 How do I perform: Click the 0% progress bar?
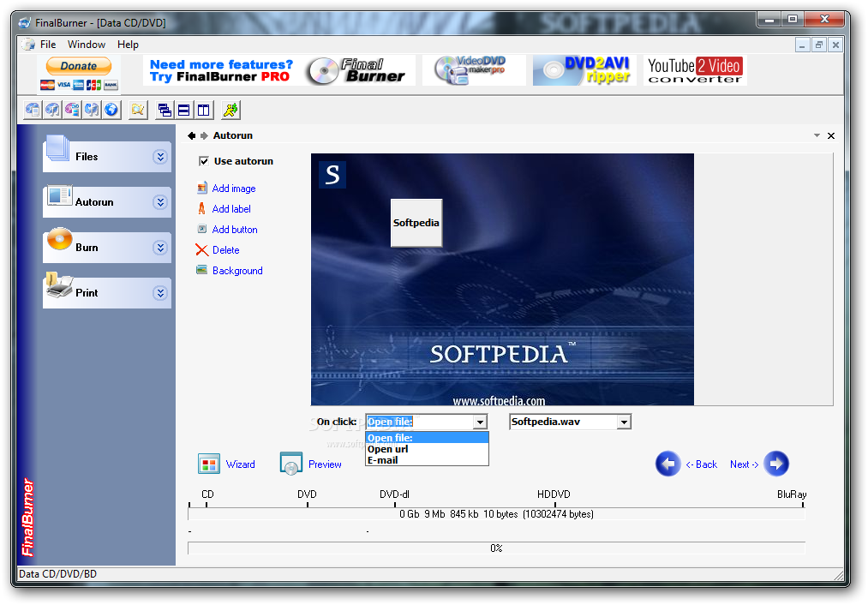point(496,548)
